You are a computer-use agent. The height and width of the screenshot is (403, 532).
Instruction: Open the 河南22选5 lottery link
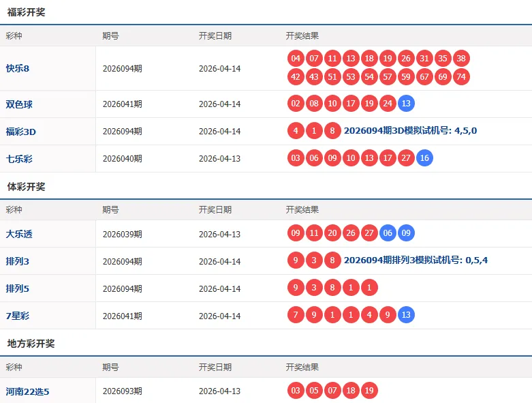pos(27,392)
